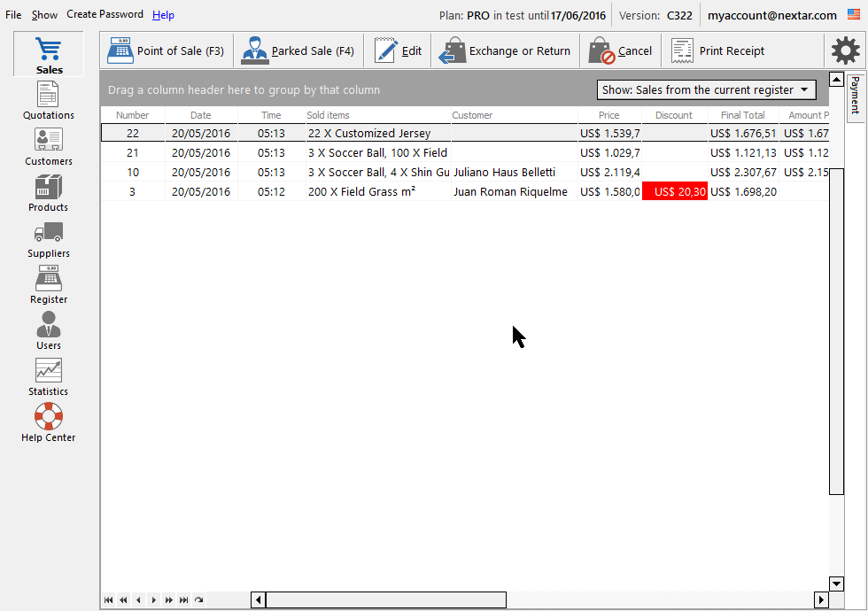Start Point of Sale (F3)
Viewport: 868px width, 611px height.
click(167, 51)
